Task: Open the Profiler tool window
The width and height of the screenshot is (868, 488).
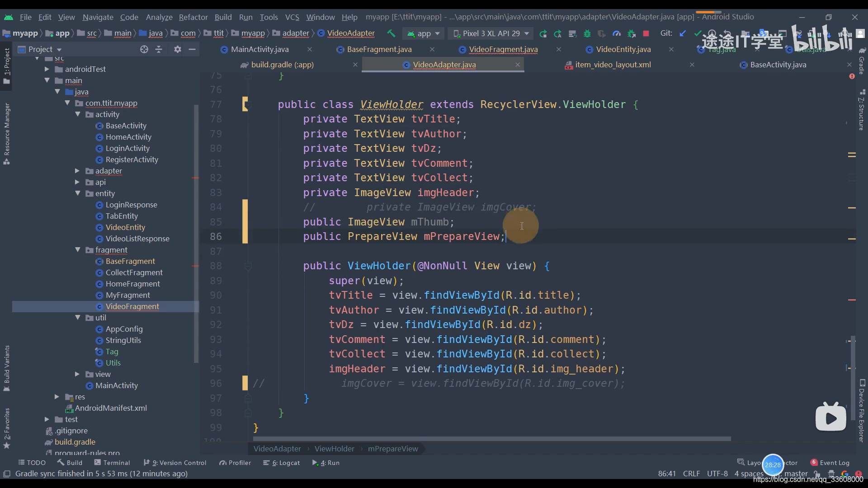Action: [235, 463]
